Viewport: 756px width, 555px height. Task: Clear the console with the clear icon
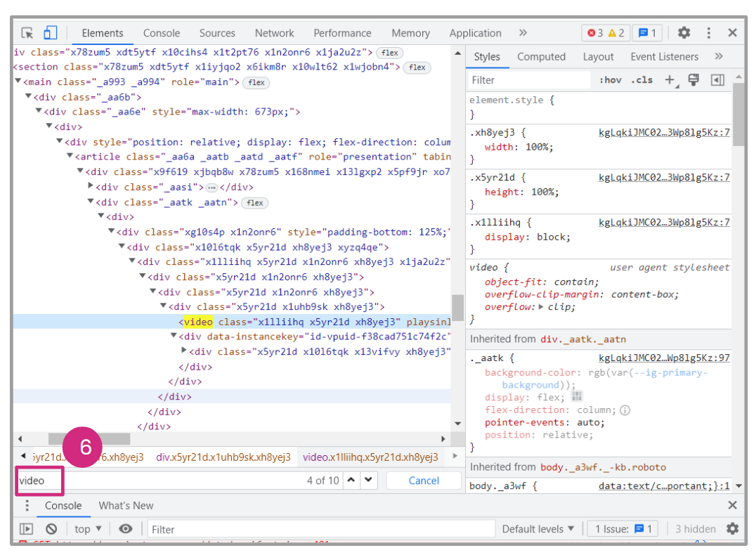point(51,529)
